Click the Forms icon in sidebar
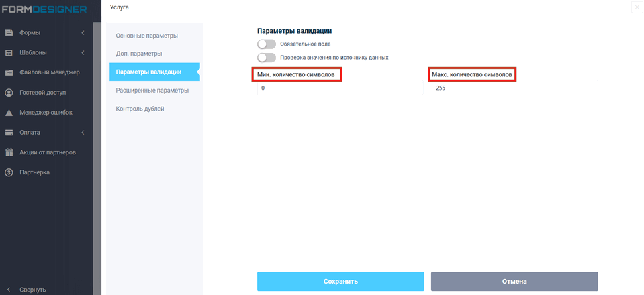Viewport: 644px width, 295px height. tap(9, 32)
